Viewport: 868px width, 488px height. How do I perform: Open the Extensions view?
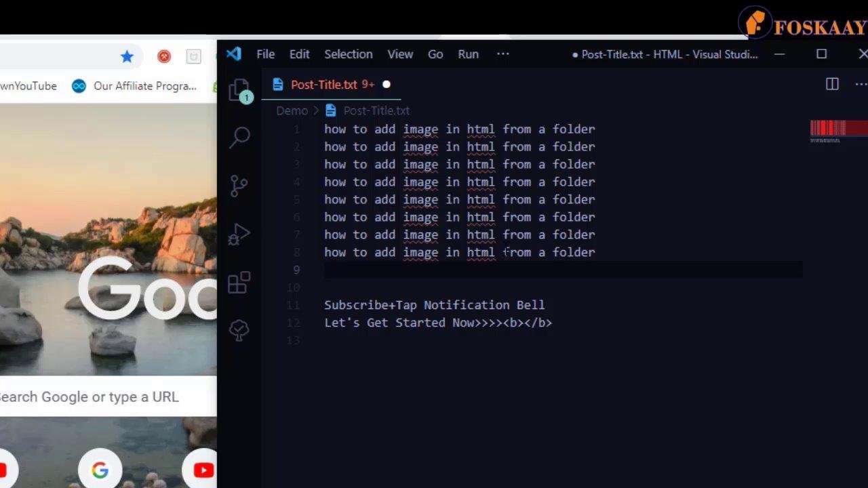(x=239, y=282)
